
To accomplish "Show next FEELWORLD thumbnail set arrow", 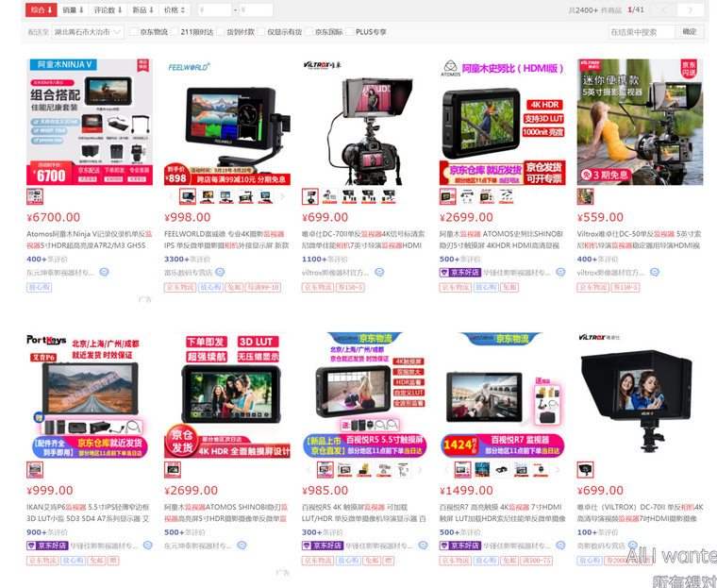I will [x=282, y=196].
